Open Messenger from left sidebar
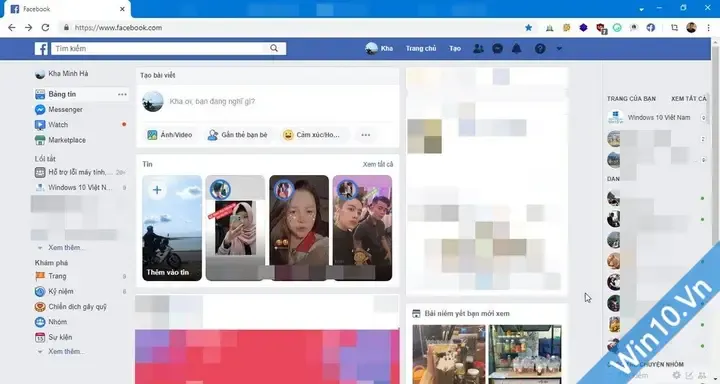720x384 pixels. (59, 109)
